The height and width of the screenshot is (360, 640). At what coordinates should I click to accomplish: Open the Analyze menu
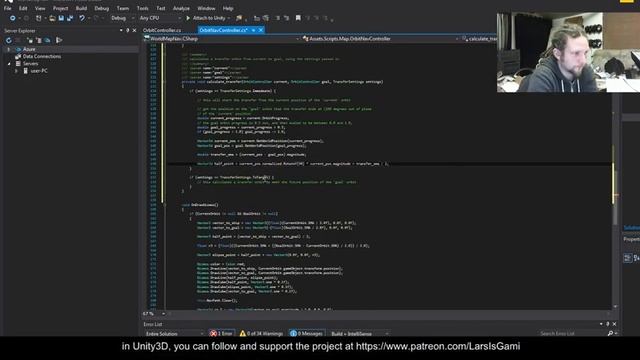pyautogui.click(x=181, y=8)
